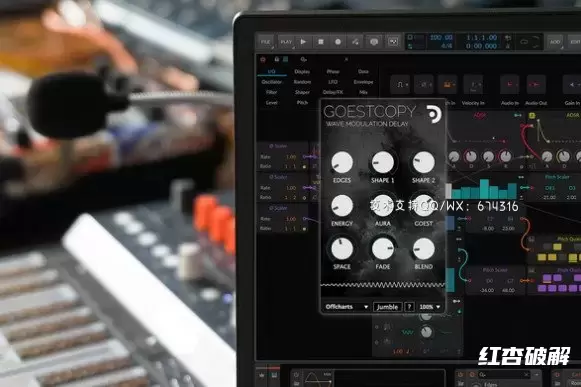The height and width of the screenshot is (387, 581).
Task: Select the Envelope module category
Action: pos(363,82)
